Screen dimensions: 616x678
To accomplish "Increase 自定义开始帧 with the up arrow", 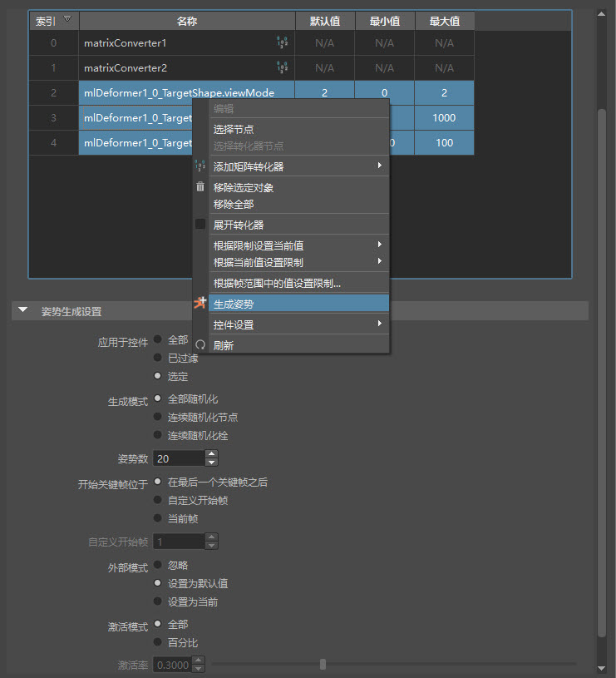I will tap(211, 537).
